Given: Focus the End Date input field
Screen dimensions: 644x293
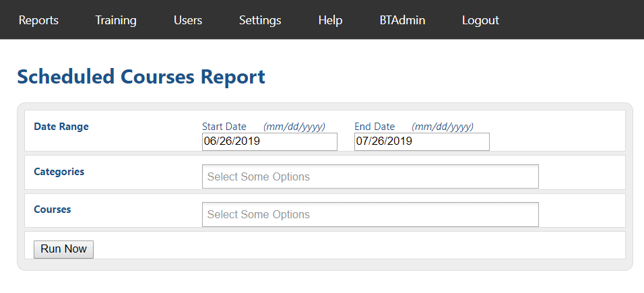Looking at the screenshot, I should (x=422, y=141).
